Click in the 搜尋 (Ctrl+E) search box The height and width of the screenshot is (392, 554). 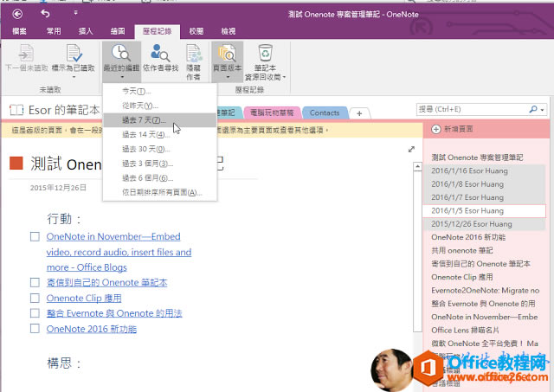[472, 110]
